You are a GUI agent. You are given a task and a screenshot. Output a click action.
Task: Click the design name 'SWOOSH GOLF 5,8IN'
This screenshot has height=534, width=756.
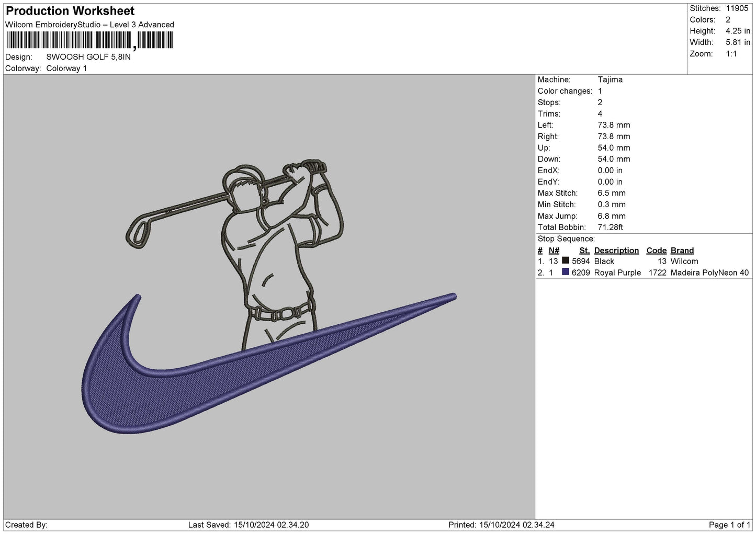88,57
